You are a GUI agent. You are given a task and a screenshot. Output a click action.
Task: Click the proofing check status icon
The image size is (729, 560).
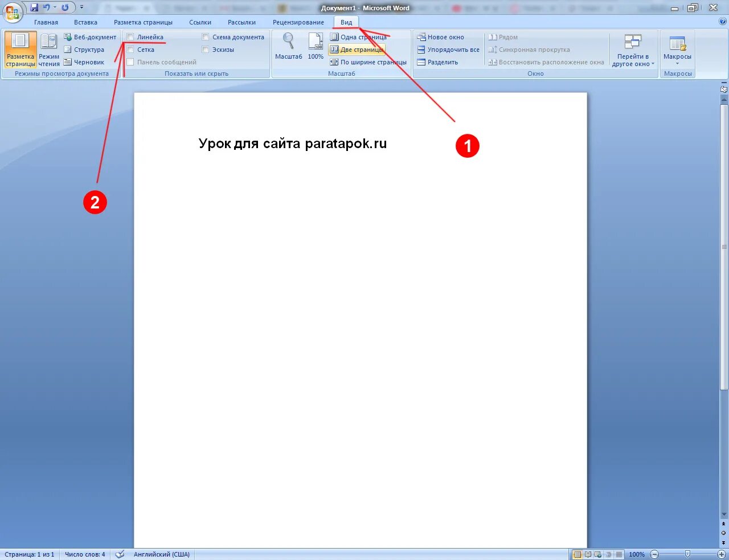pos(120,554)
